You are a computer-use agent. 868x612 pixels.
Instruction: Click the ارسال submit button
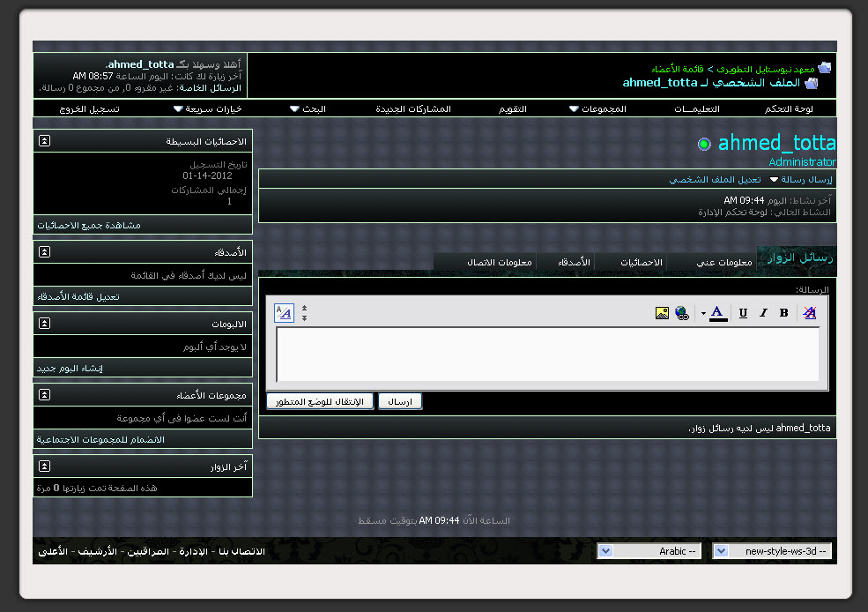(x=400, y=401)
